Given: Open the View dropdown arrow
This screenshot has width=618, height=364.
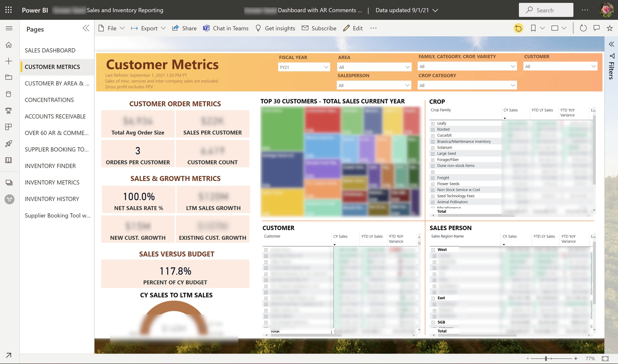Looking at the screenshot, I should 564,28.
